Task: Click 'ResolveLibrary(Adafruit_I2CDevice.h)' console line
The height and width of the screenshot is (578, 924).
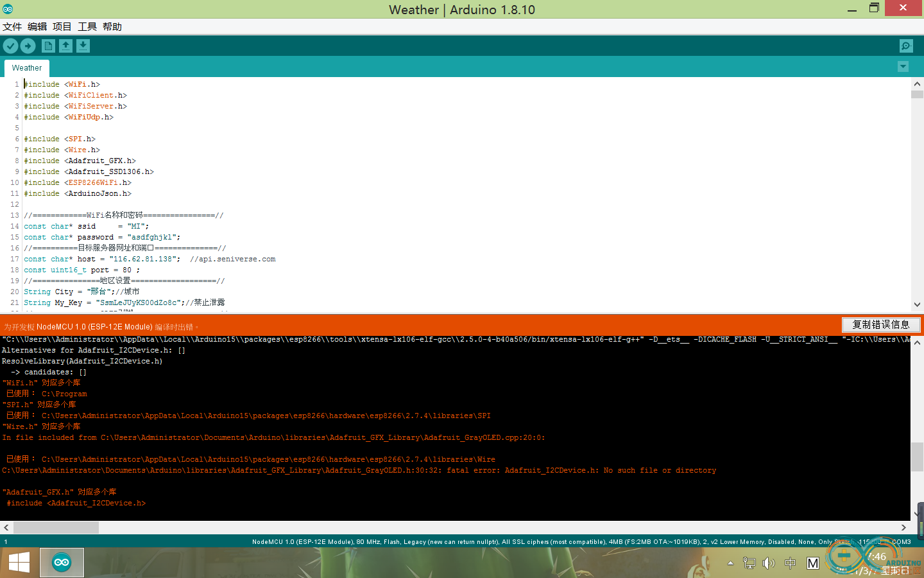Action: click(x=82, y=361)
